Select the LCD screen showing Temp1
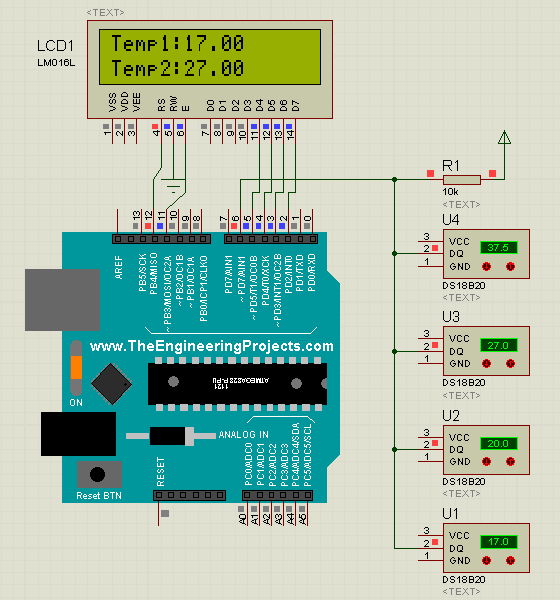The height and width of the screenshot is (600, 560). pos(210,57)
